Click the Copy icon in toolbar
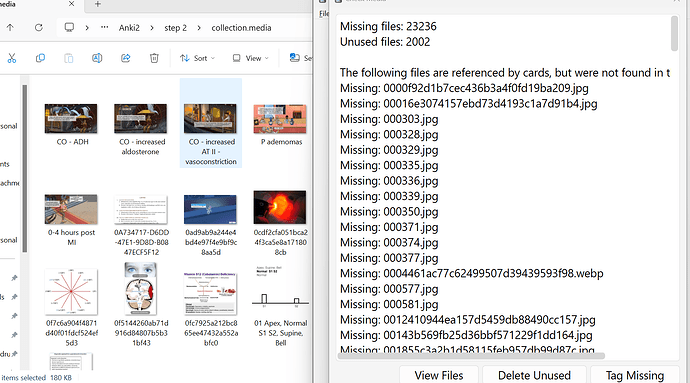Viewport: 690px width, 383px height. coord(40,58)
